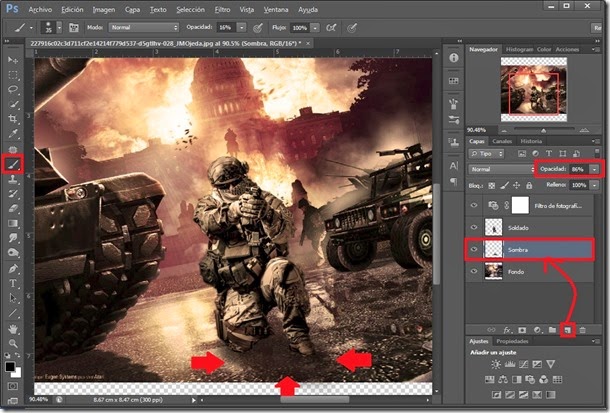Open the Archivo menu
Screen dimensions: 610x413
pyautogui.click(x=40, y=9)
